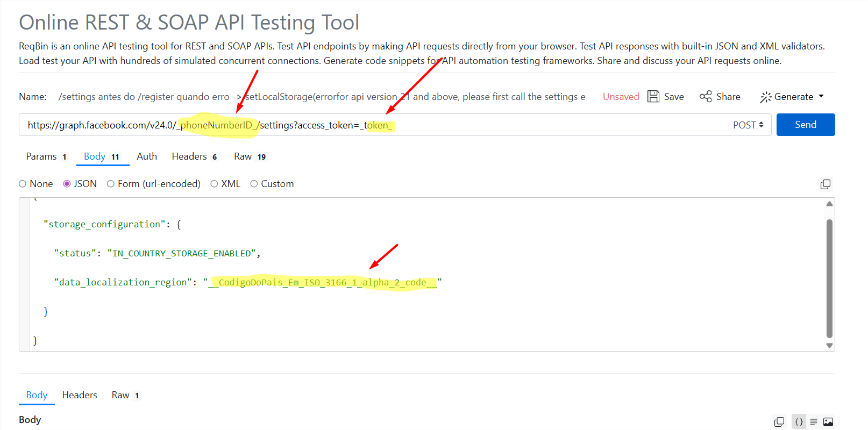This screenshot has width=868, height=430.
Task: Open the Generate code dropdown
Action: pos(792,97)
